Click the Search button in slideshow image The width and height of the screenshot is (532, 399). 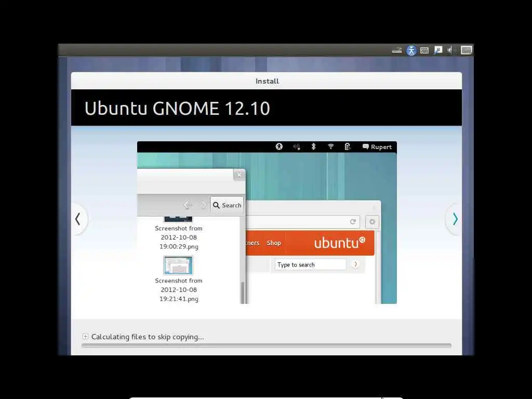pos(227,205)
